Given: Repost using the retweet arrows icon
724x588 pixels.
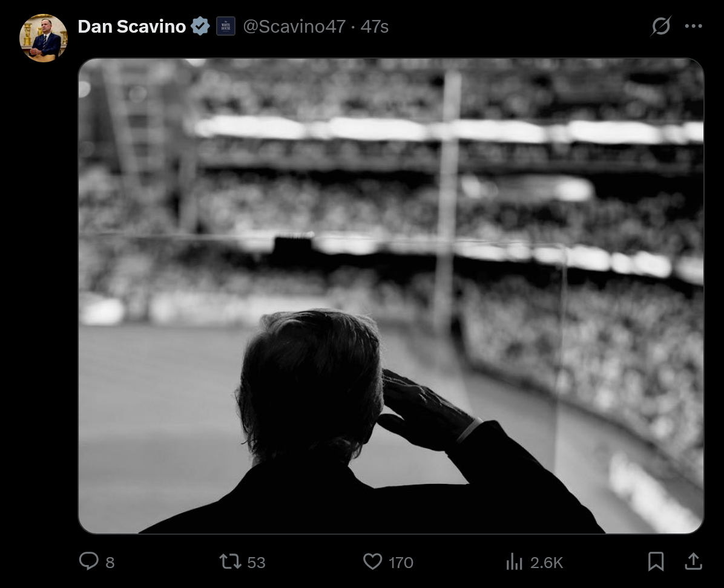Looking at the screenshot, I should click(230, 561).
